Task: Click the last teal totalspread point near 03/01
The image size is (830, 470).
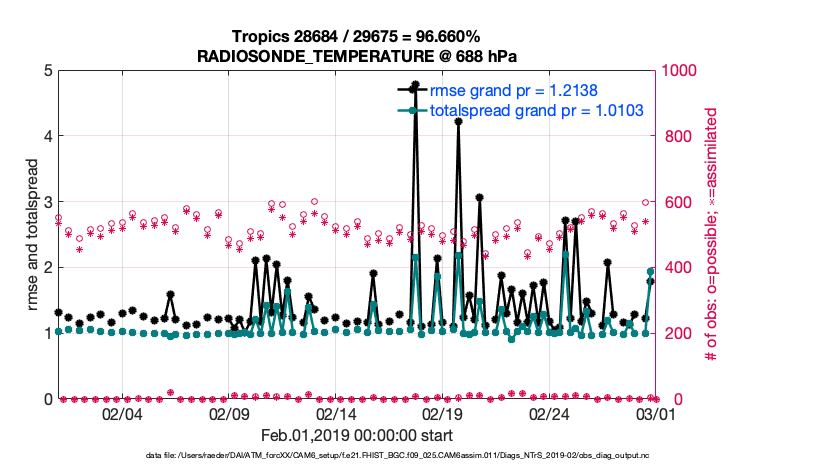Action: (651, 271)
